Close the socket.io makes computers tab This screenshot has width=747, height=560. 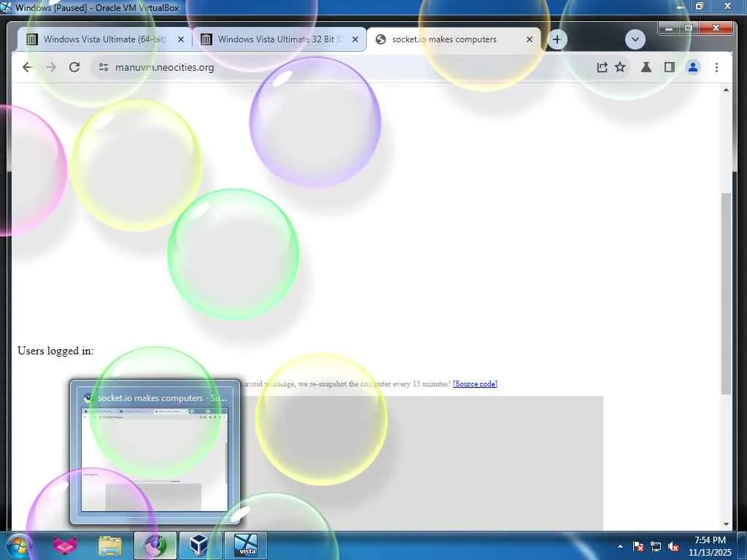click(x=530, y=39)
